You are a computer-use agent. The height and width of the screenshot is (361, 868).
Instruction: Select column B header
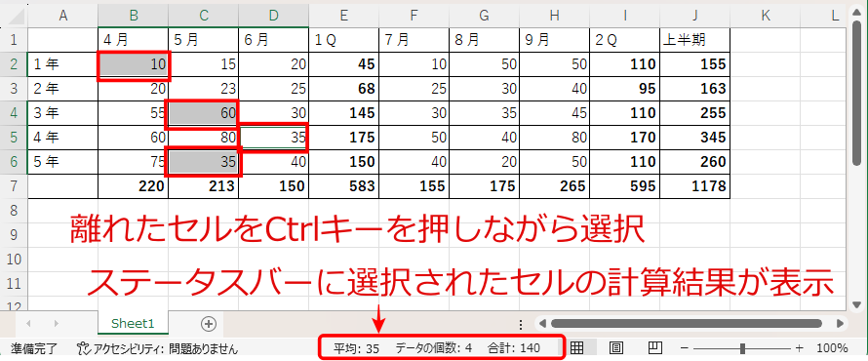(x=134, y=16)
